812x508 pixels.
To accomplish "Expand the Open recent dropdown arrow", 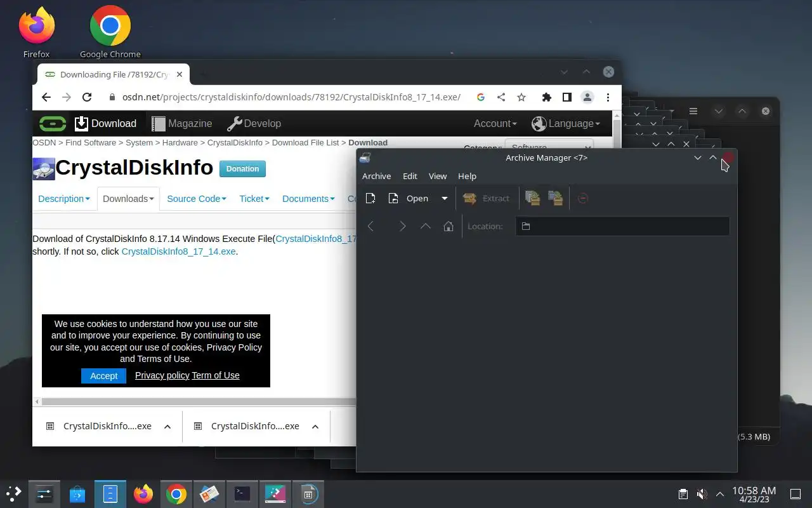I will coord(444,198).
